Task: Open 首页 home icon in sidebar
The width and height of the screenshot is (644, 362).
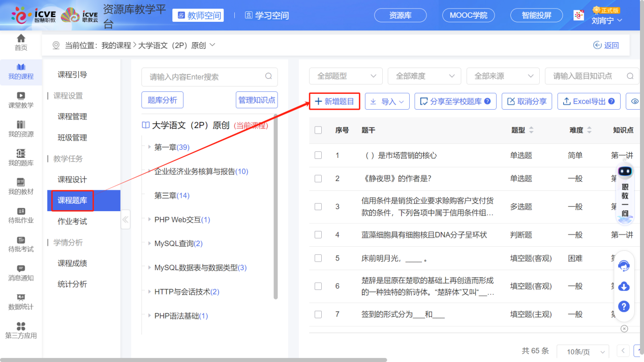Action: pos(21,42)
